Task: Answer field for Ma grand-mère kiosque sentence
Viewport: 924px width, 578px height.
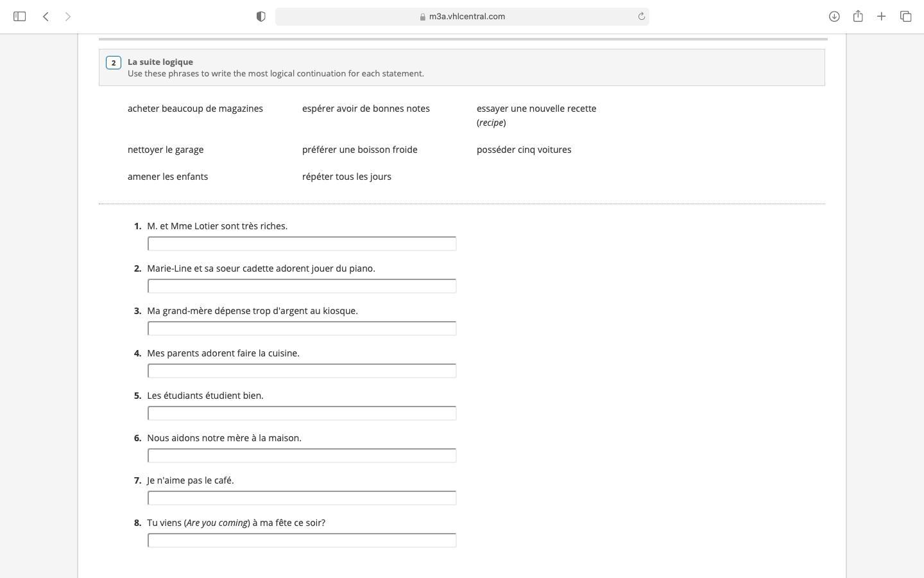Action: pos(302,328)
